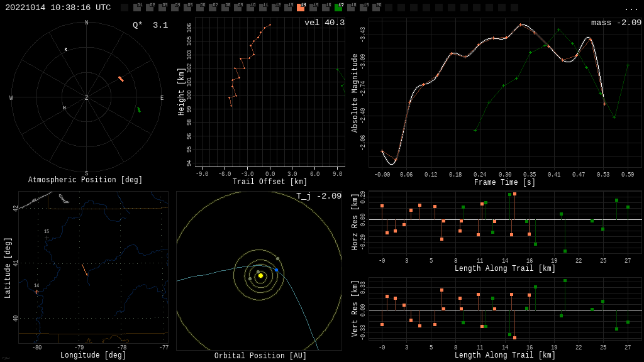The width and height of the screenshot is (644, 362).
Task: Select station indicator 07 in top bar
Action: point(213,7)
